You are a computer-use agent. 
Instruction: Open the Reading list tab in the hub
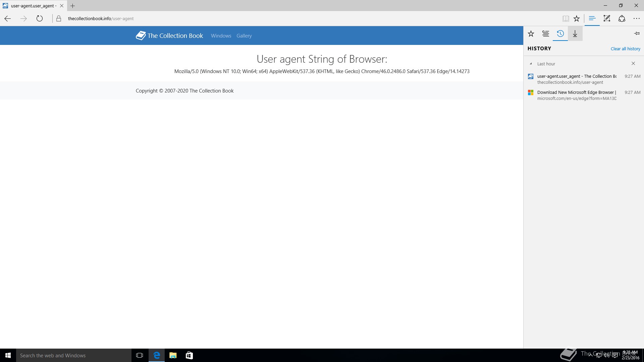(546, 34)
